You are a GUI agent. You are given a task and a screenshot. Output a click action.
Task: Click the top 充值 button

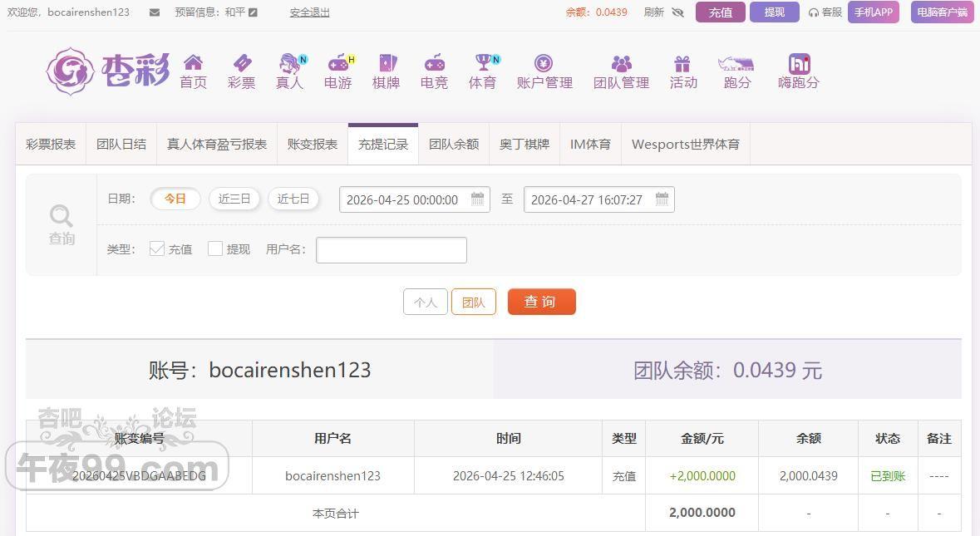tap(720, 12)
